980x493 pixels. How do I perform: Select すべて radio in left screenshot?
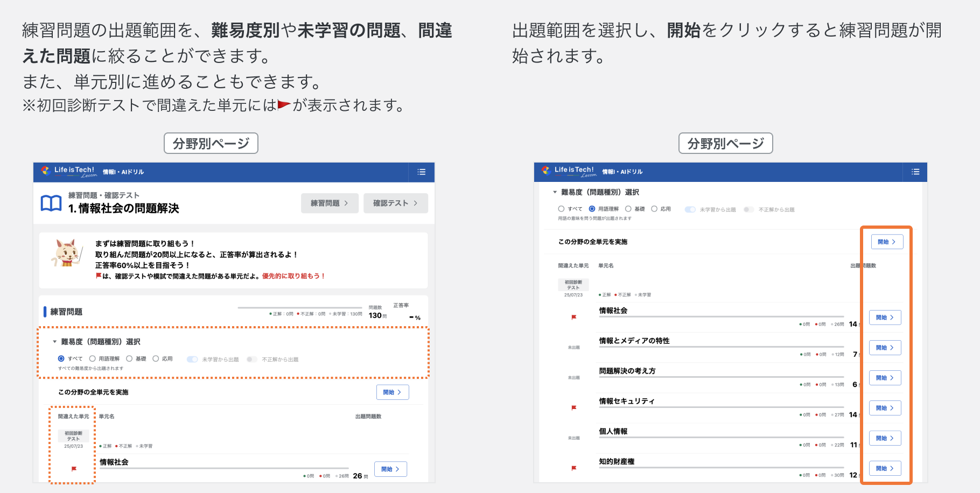61,358
